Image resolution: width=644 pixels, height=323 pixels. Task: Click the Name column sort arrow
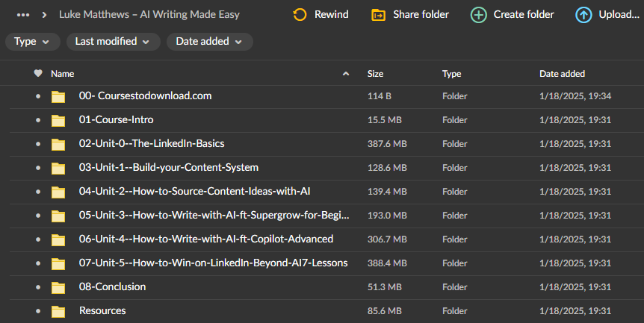[x=346, y=74]
